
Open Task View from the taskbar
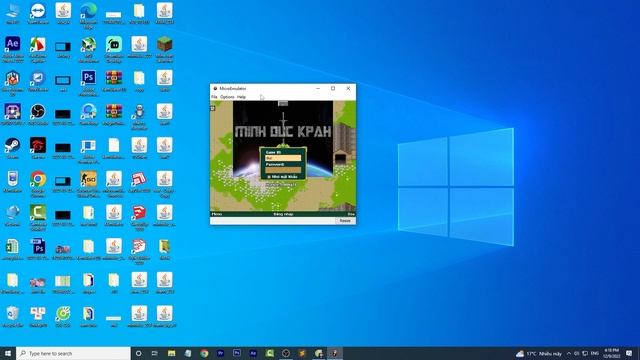(155, 353)
